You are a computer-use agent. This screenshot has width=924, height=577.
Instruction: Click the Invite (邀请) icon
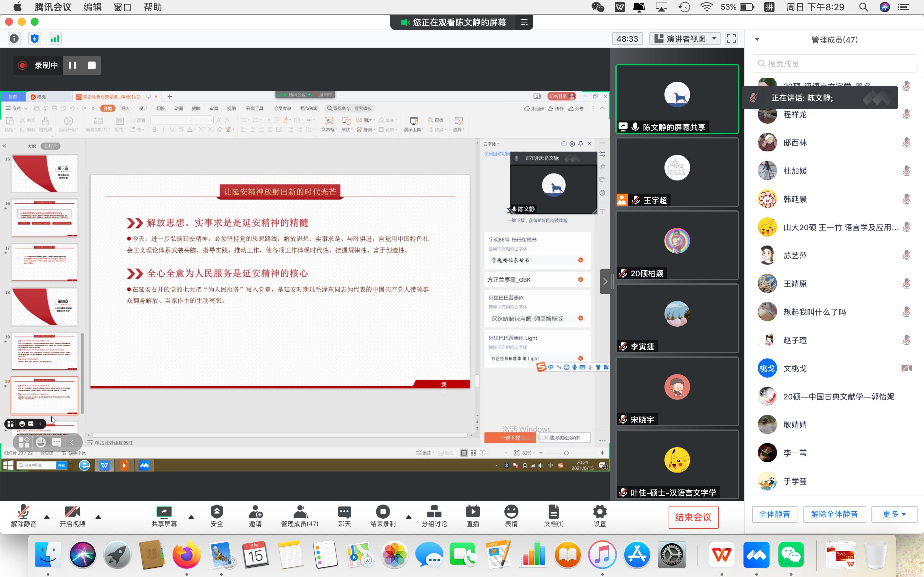[255, 512]
